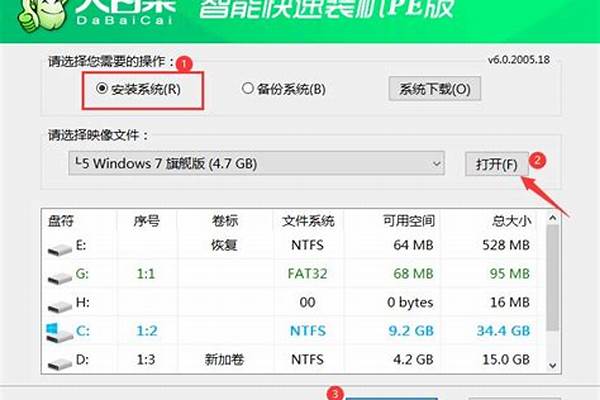Sort by the 盘符 column header
600x400 pixels.
point(60,221)
